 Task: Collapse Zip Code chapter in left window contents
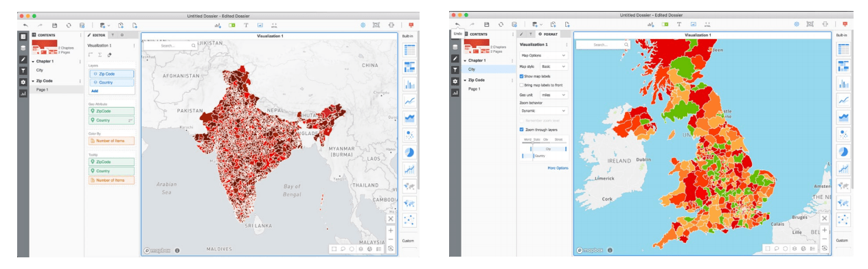[x=33, y=80]
